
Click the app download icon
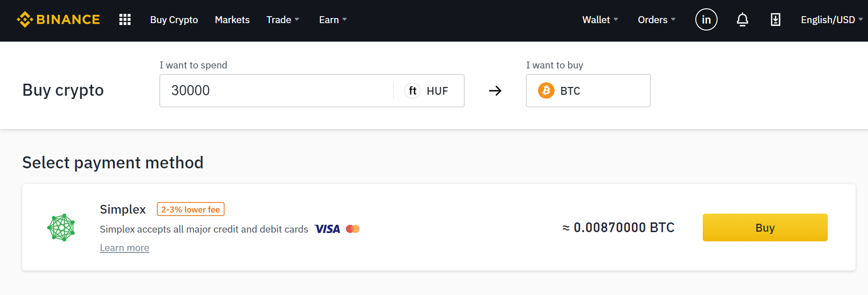[775, 19]
